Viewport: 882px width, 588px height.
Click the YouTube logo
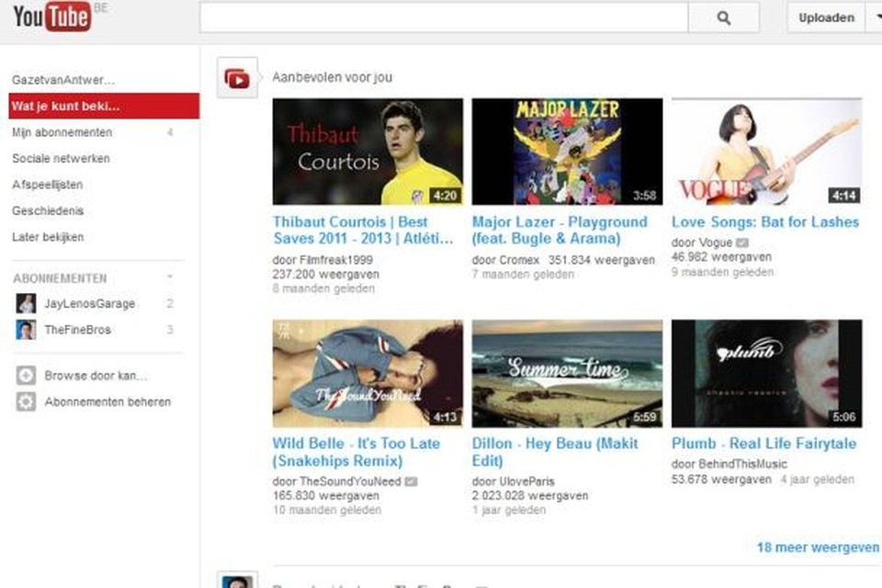[51, 17]
